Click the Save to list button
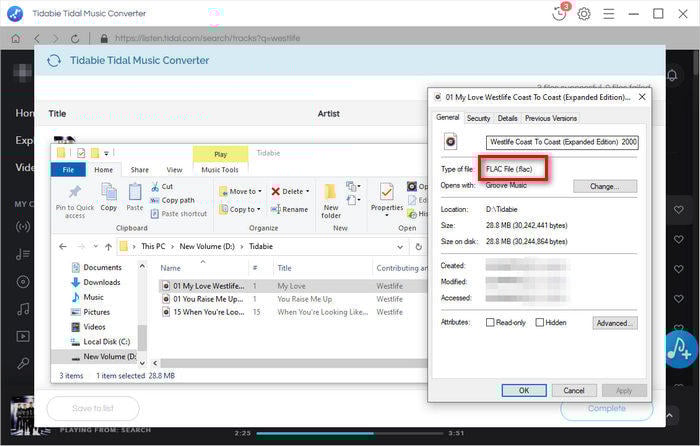Viewport: 700px width, 446px height. (93, 408)
